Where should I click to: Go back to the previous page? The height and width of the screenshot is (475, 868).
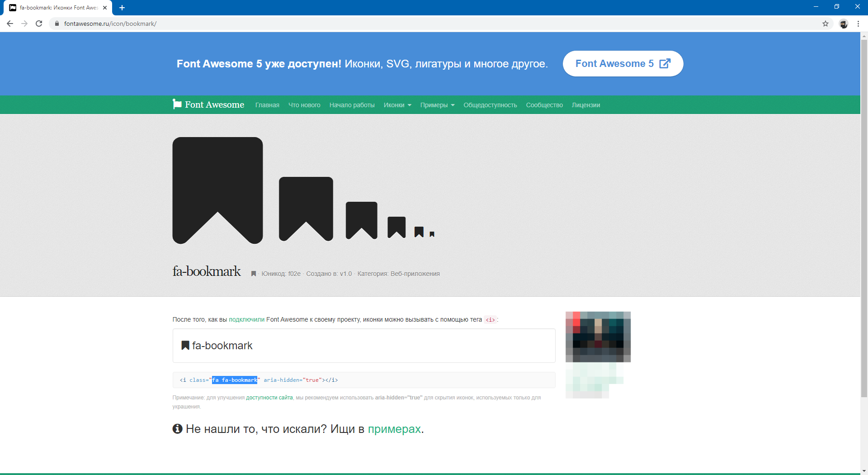tap(10, 24)
